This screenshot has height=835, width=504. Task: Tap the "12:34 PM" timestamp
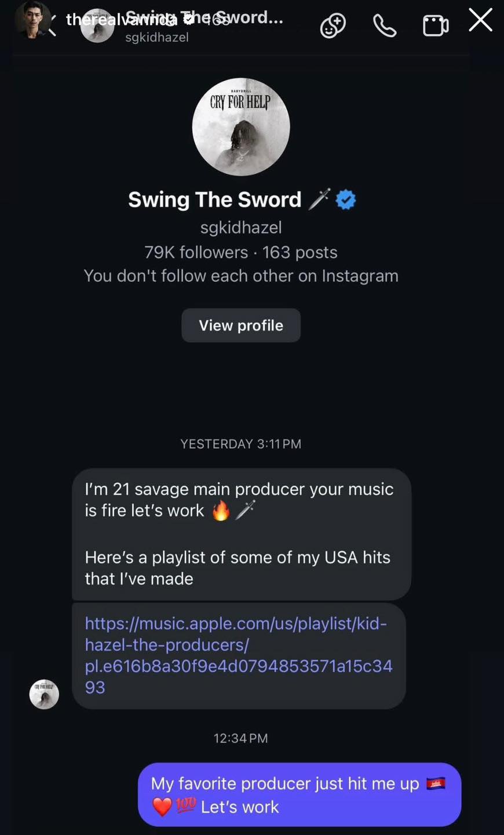pos(241,738)
